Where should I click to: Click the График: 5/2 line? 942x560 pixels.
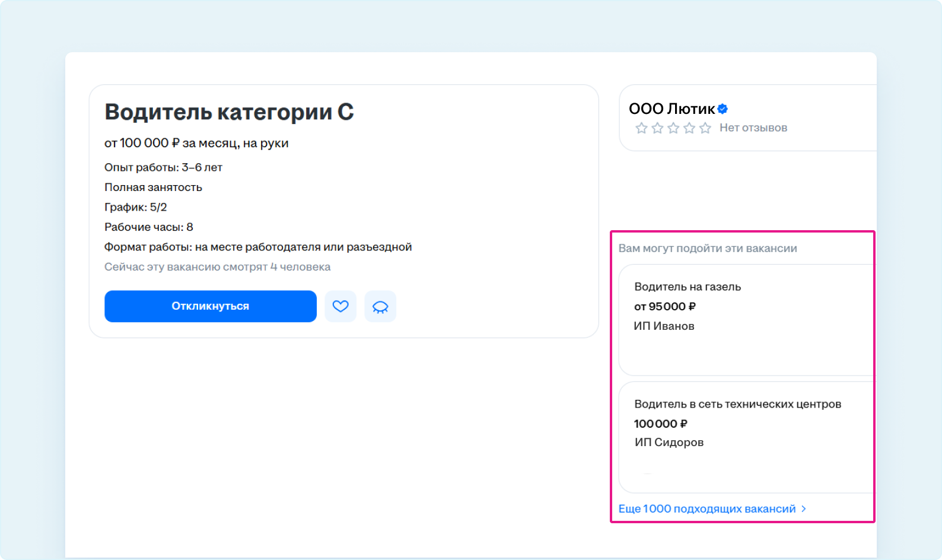pyautogui.click(x=135, y=207)
